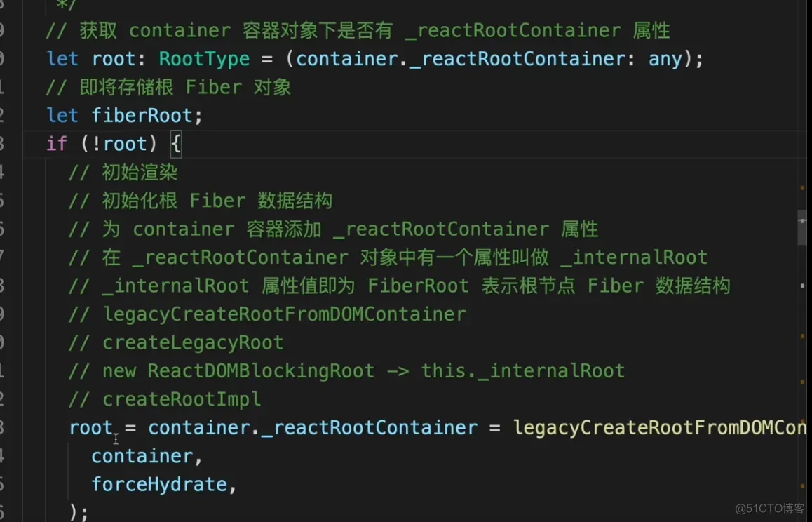Select the any keyword in the type cast
The width and height of the screenshot is (812, 522).
pos(665,58)
